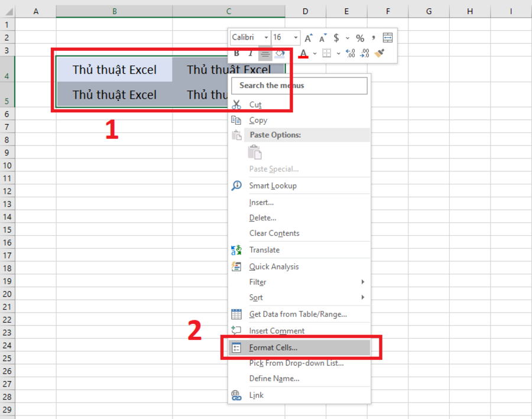Select column D header
This screenshot has height=419, width=532.
point(306,12)
